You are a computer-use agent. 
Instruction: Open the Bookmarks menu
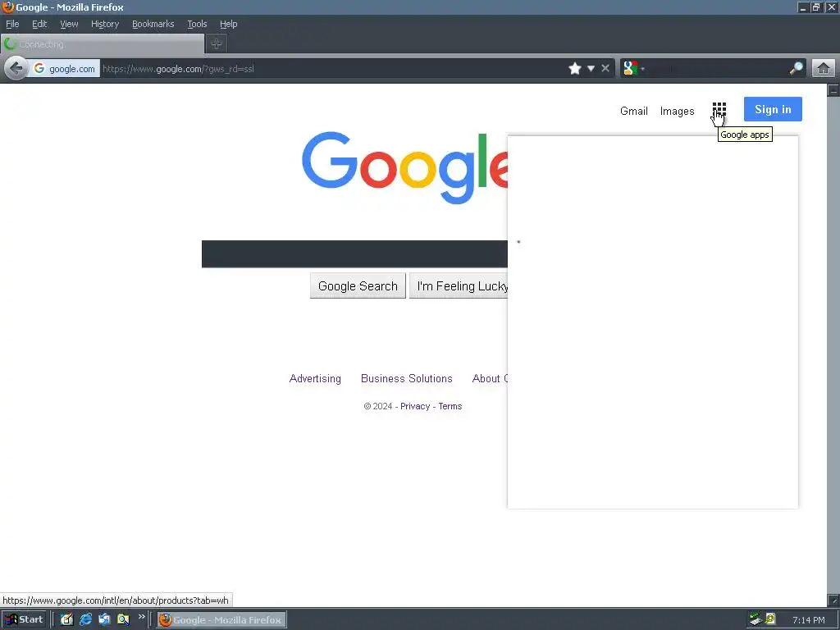tap(153, 24)
